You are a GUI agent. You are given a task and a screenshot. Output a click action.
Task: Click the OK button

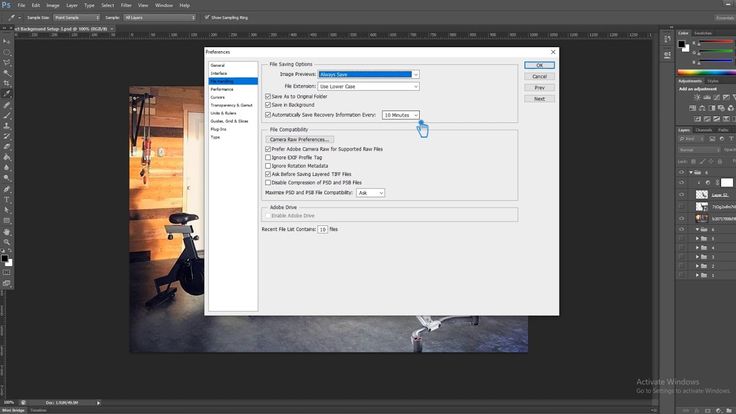coord(539,65)
